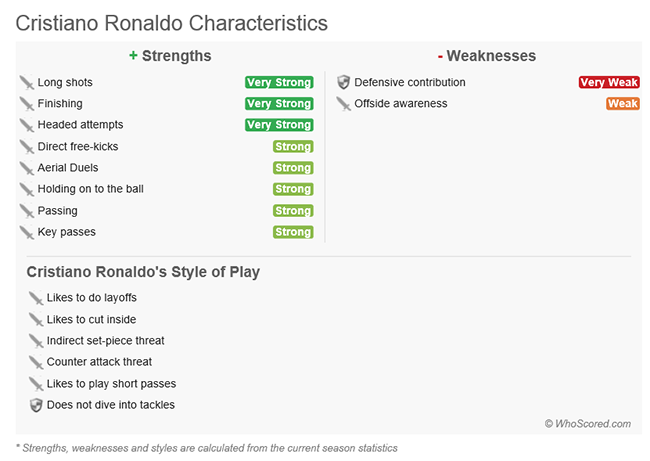Click the WhoScored.com copyright text
Screen dimensions: 650x461
click(x=588, y=424)
